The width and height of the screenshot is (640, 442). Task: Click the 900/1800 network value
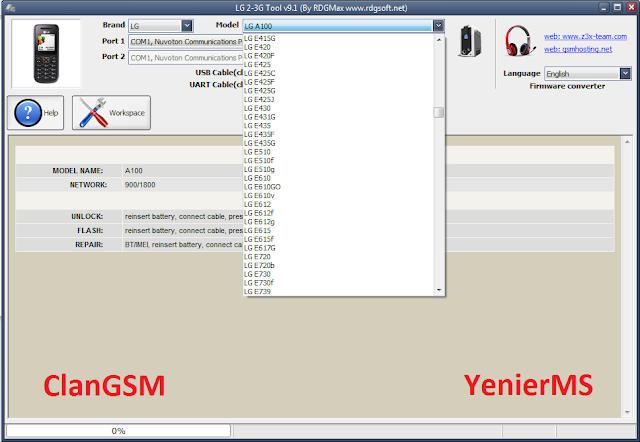pyautogui.click(x=140, y=185)
